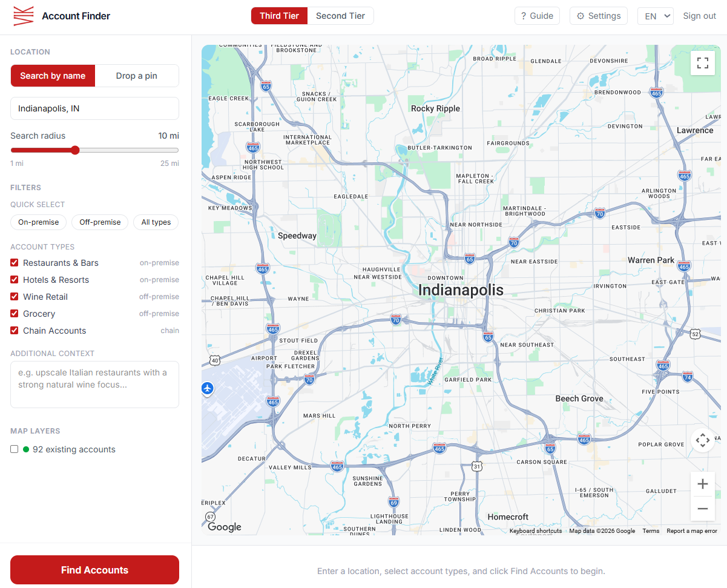Toggle fullscreen map view
The height and width of the screenshot is (588, 727).
(x=703, y=63)
